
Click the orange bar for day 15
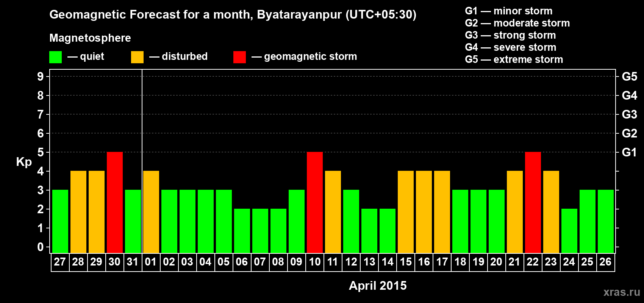(x=406, y=212)
